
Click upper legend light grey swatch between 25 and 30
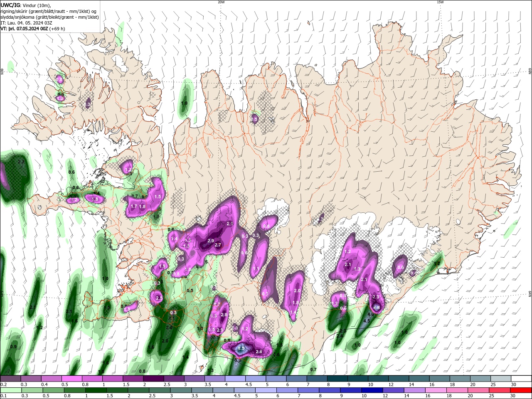point(501,379)
